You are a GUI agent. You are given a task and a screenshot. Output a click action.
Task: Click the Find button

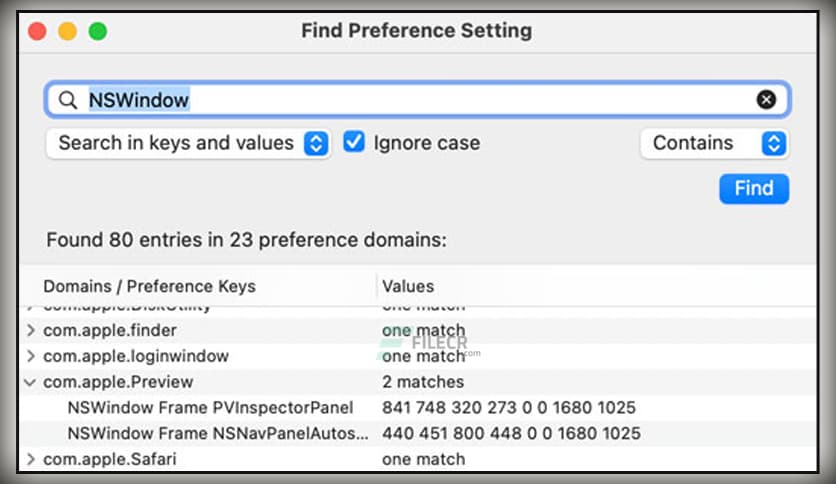coord(754,189)
